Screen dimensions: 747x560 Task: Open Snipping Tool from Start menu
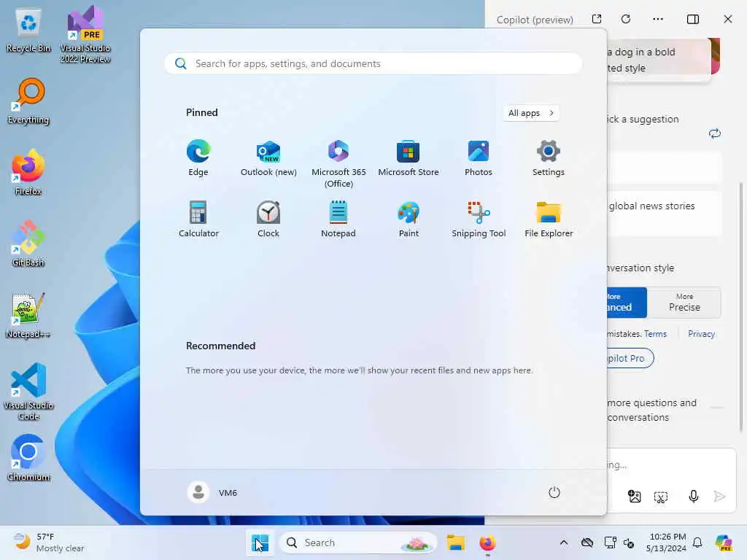click(x=479, y=219)
